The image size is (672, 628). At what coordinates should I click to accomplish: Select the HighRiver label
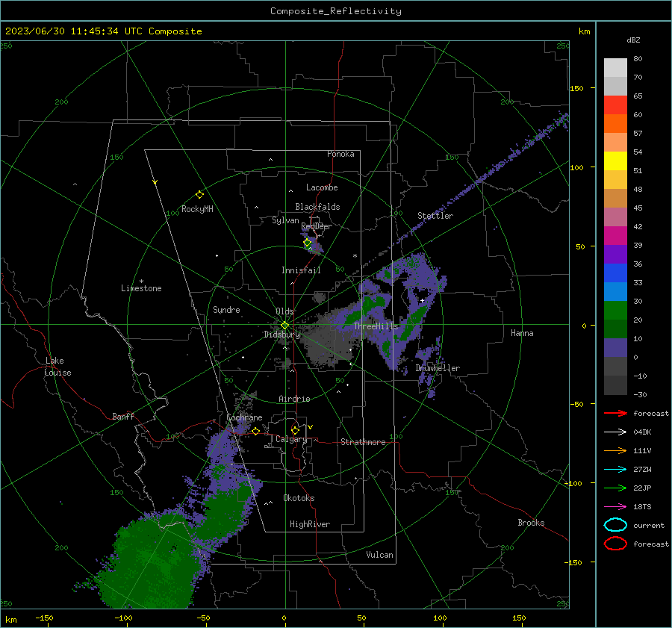pyautogui.click(x=310, y=524)
